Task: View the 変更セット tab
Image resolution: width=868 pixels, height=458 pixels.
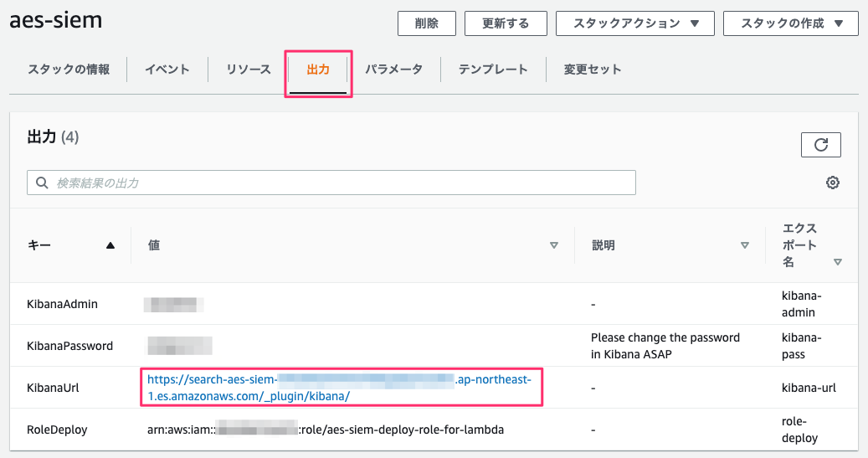Action: click(593, 69)
